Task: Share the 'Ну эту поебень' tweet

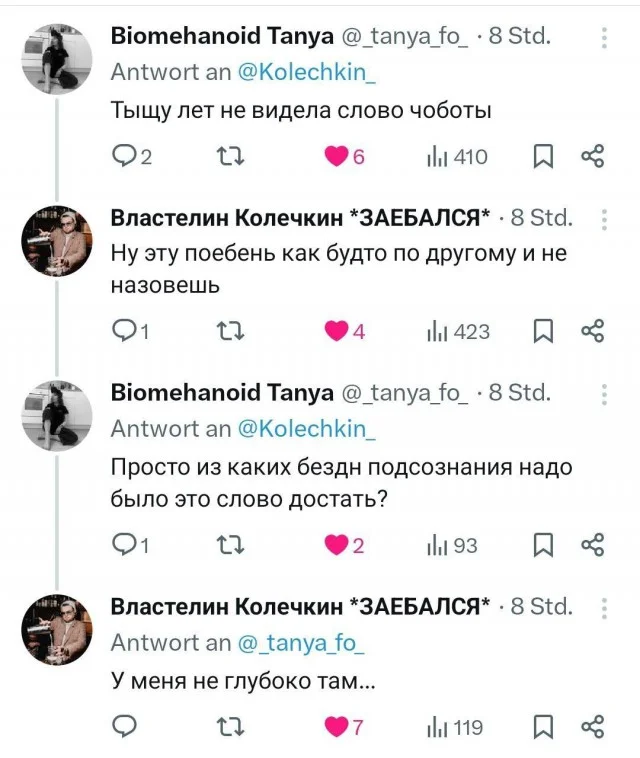Action: click(593, 330)
